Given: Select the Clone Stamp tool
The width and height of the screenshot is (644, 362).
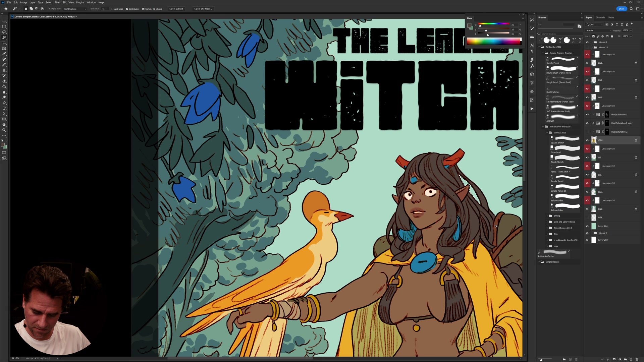Looking at the screenshot, I should pos(4,70).
